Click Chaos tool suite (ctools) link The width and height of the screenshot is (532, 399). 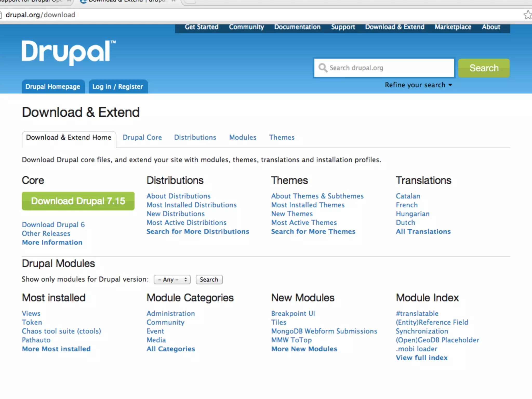coord(61,331)
